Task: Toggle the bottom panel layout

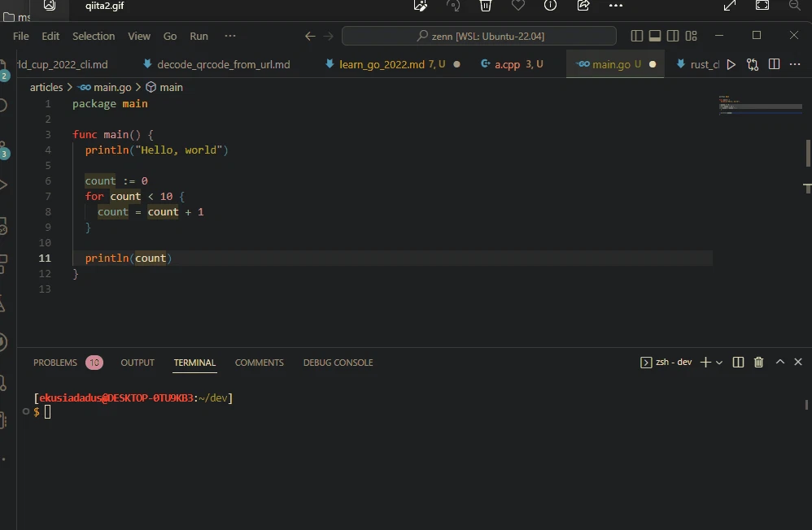Action: click(x=655, y=36)
